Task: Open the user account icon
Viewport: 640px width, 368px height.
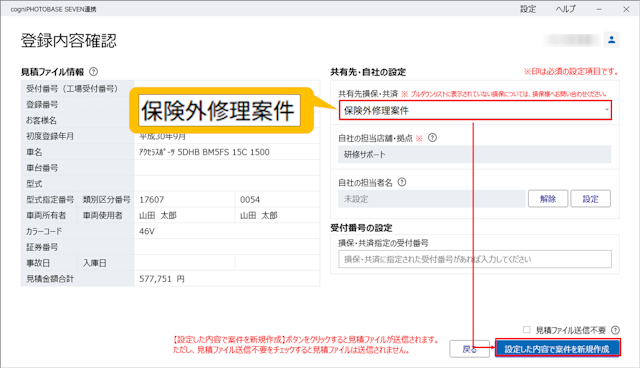Action: click(x=611, y=40)
